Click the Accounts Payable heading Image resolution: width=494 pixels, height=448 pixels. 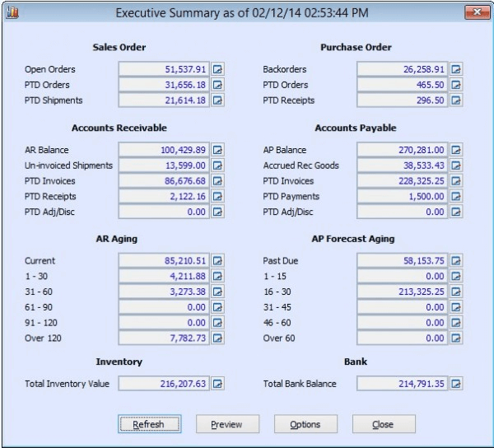[356, 128]
